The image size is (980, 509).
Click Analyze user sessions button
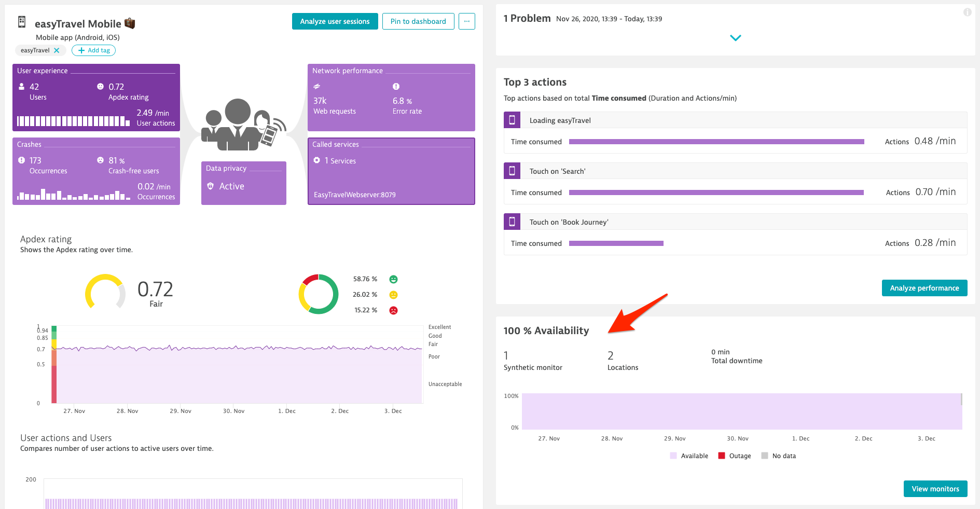335,21
